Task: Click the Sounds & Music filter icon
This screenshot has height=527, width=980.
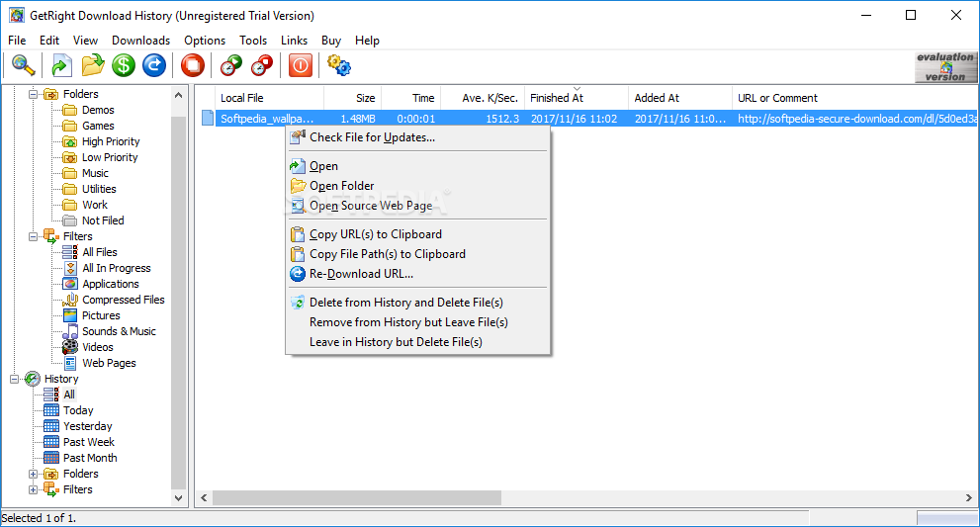Action: click(x=70, y=331)
